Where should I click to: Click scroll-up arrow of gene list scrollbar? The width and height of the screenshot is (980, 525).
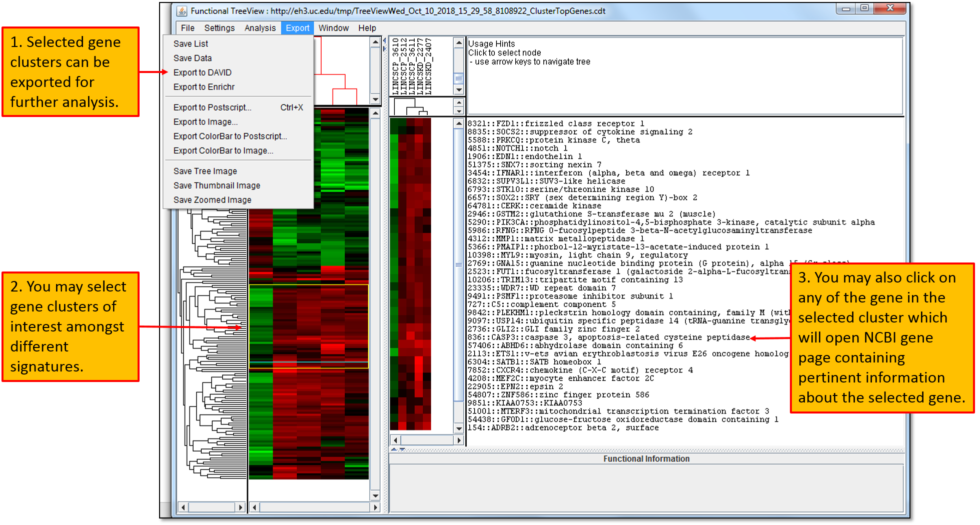(x=459, y=123)
